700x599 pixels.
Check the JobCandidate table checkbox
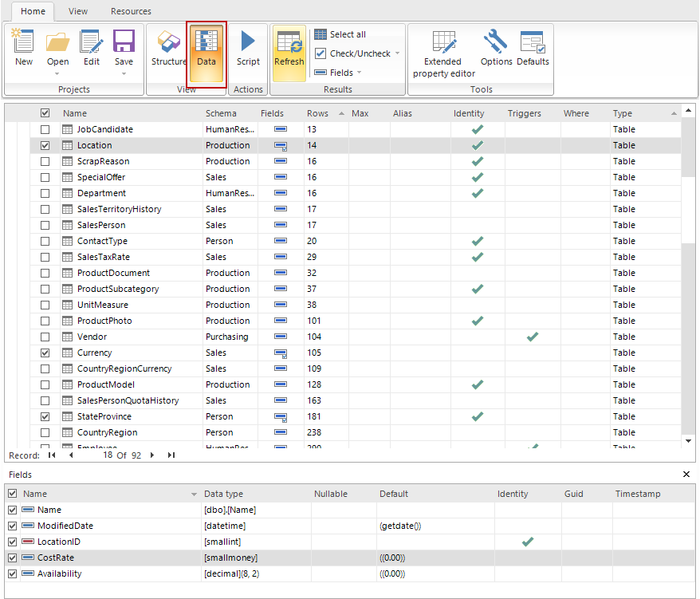click(x=45, y=129)
